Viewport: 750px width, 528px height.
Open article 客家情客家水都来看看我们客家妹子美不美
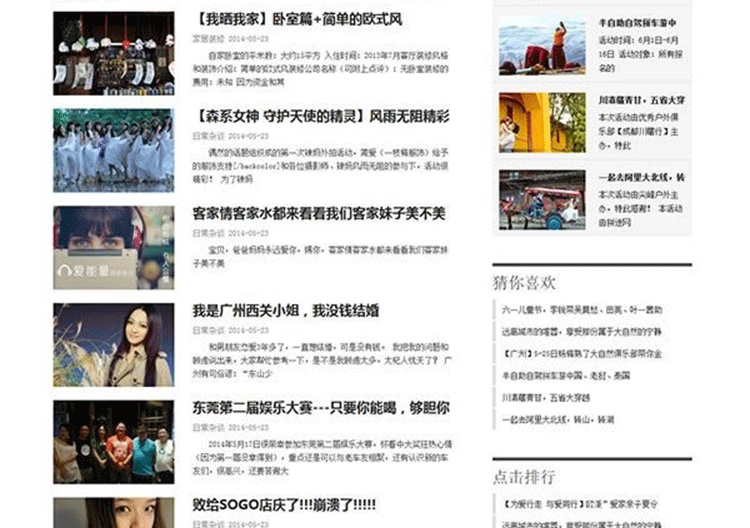(x=319, y=213)
